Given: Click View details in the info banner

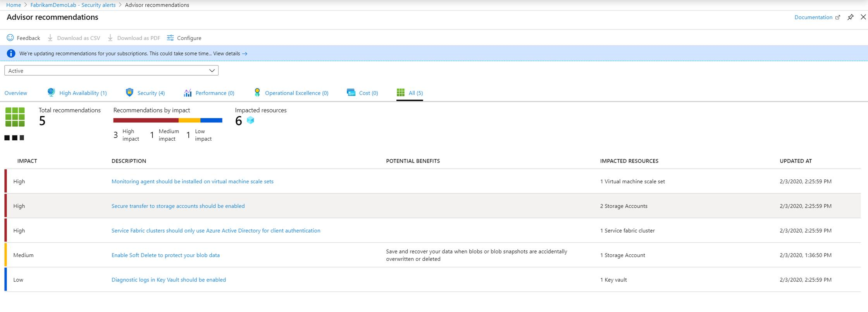Looking at the screenshot, I should pyautogui.click(x=230, y=53).
